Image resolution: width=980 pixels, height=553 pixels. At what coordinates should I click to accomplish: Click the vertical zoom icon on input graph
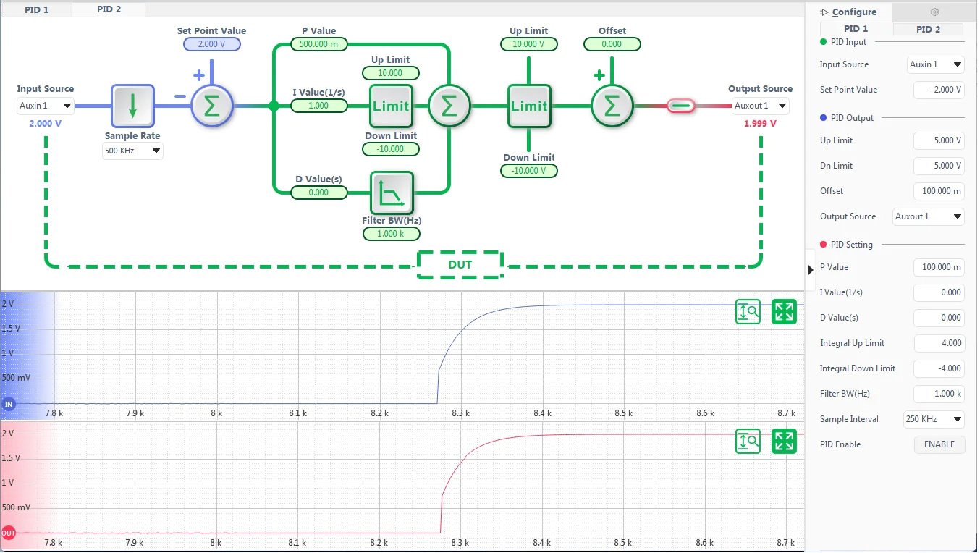pos(748,312)
